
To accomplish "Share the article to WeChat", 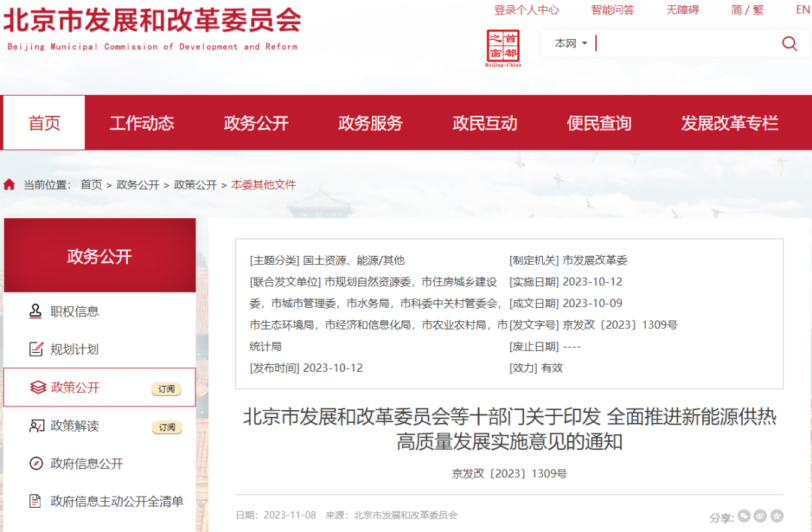I will coord(744,515).
